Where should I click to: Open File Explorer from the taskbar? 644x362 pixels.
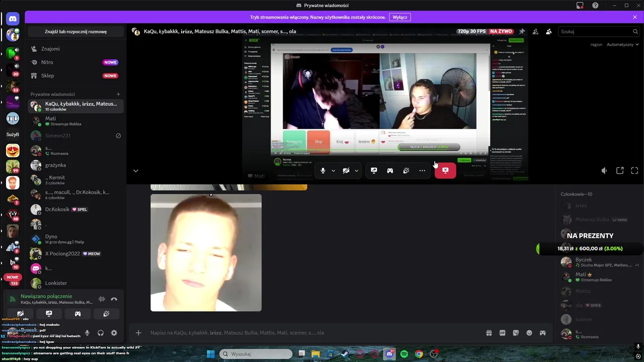tap(315, 354)
